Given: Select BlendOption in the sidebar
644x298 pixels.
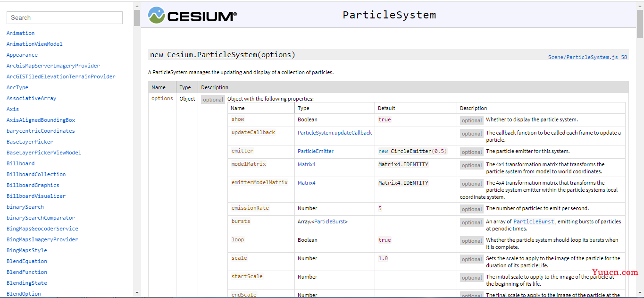Looking at the screenshot, I should (x=24, y=294).
